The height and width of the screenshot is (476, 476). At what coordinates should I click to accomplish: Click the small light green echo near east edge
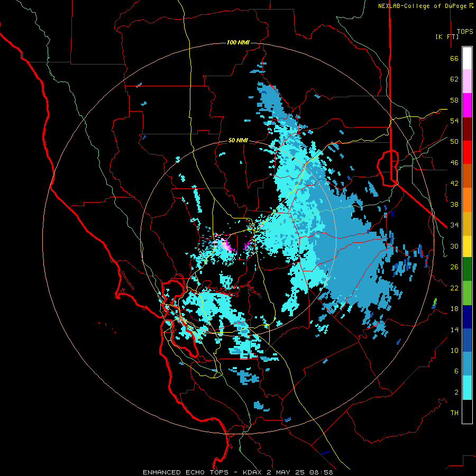pos(435,301)
